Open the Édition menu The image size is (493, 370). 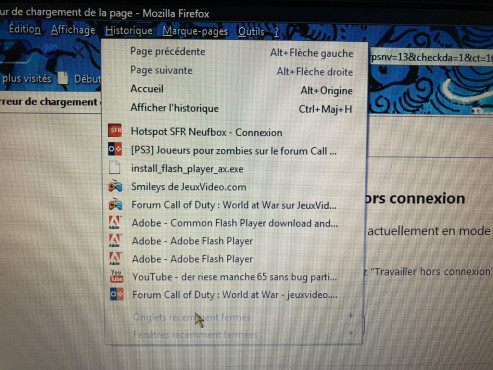(24, 29)
